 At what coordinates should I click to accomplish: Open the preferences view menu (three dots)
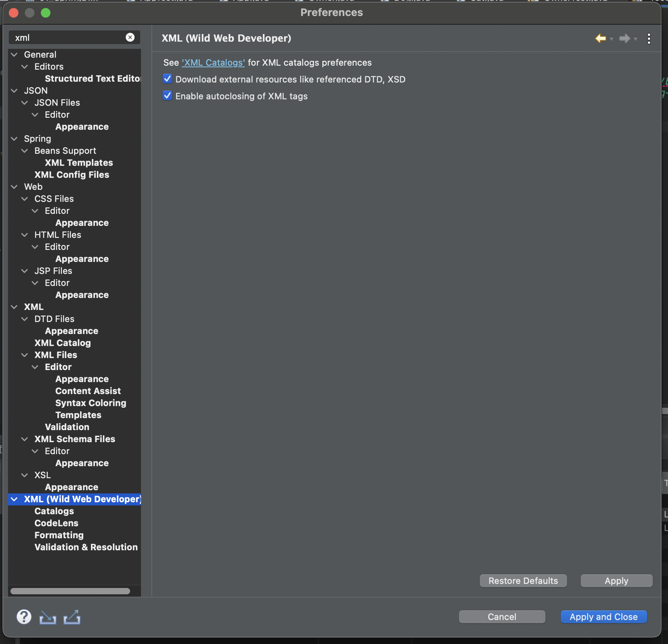click(x=649, y=38)
